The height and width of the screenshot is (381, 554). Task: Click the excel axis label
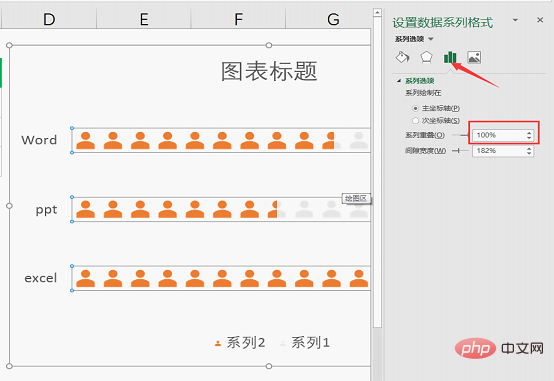41,278
